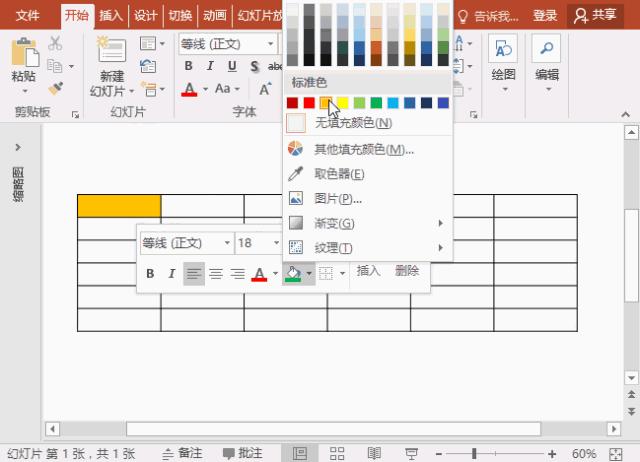Click Delete (删除) in mini toolbar
Image resolution: width=640 pixels, height=462 pixels.
point(407,271)
